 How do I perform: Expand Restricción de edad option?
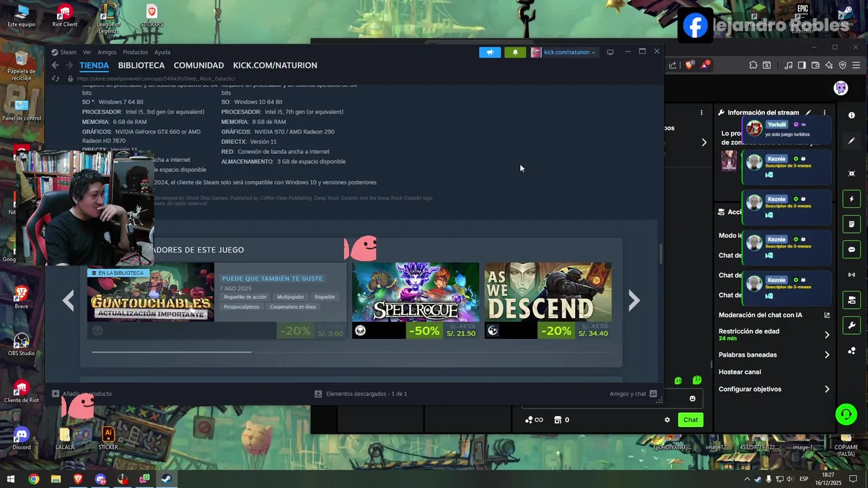(x=827, y=335)
